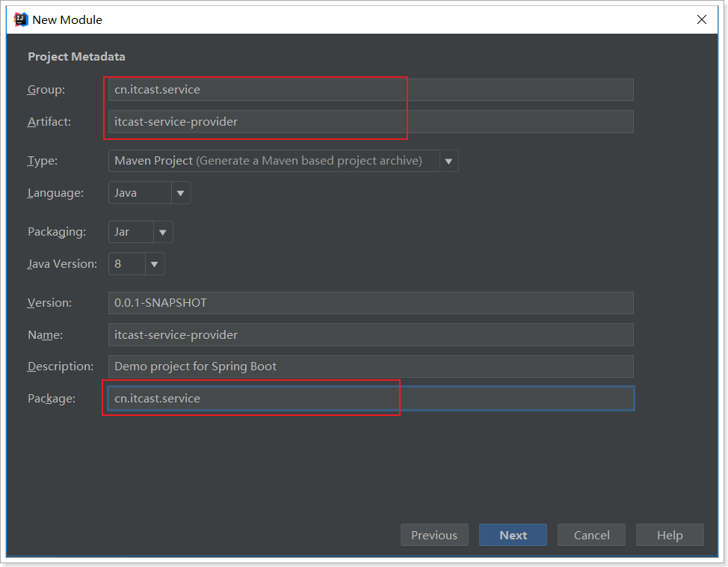
Task: Focus the Artifact text field
Action: [x=371, y=122]
